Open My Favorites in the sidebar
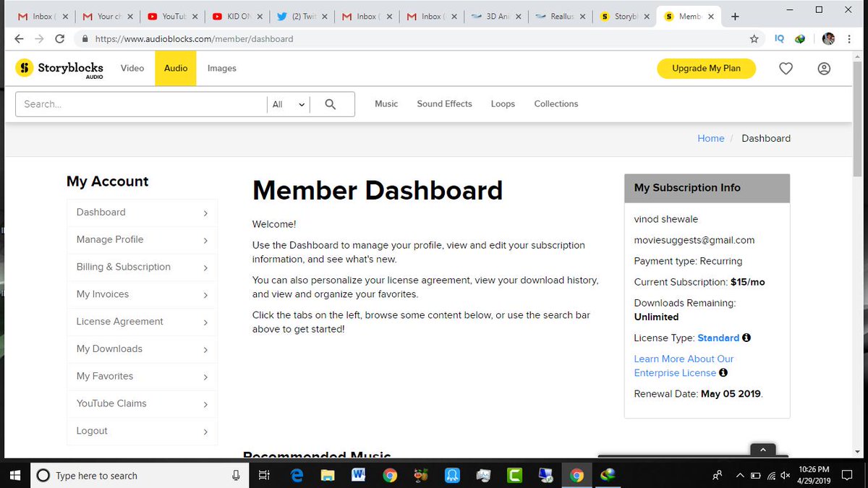This screenshot has width=868, height=488. tap(142, 377)
